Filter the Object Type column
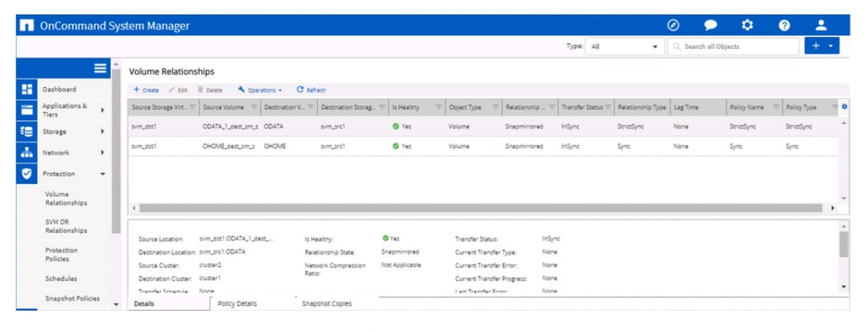 click(x=495, y=108)
